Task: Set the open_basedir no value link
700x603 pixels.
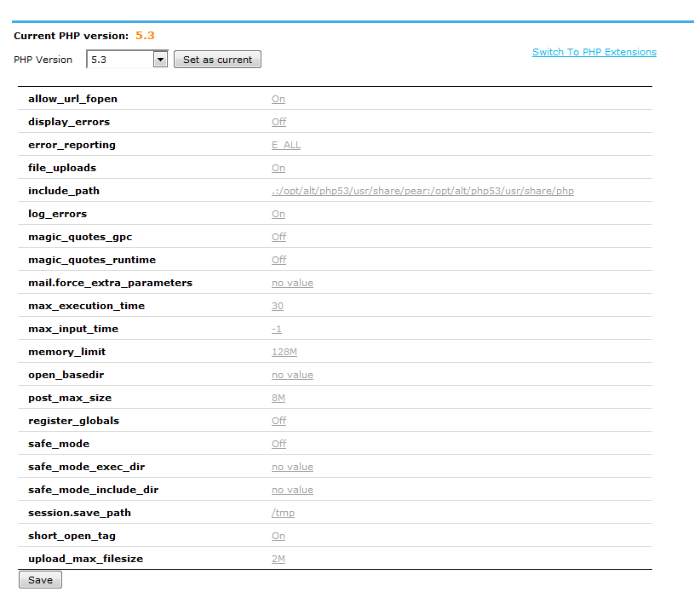Action: coord(292,375)
